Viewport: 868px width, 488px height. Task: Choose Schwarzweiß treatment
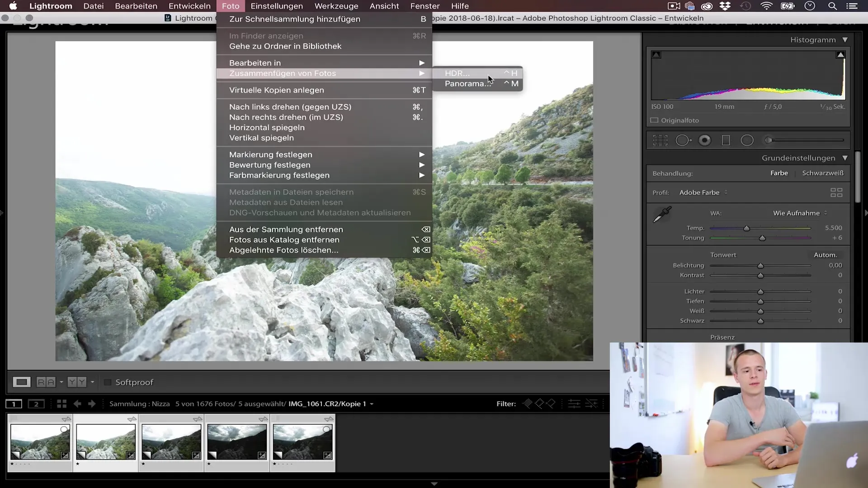(823, 173)
